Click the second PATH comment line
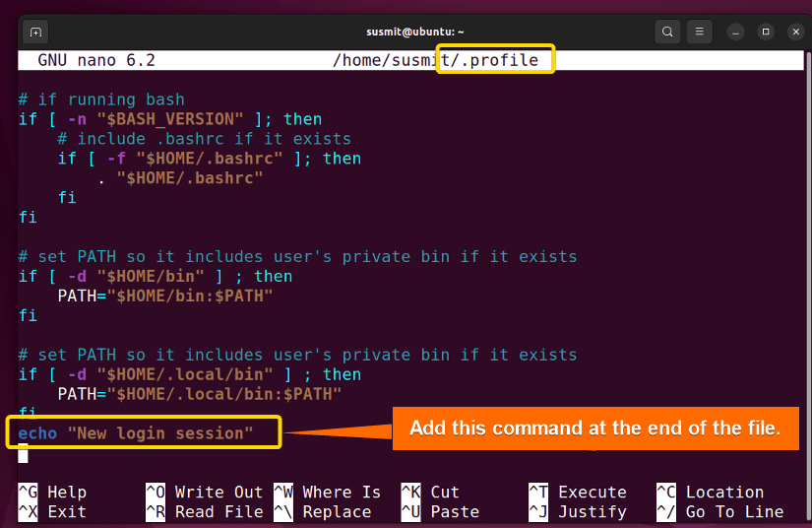This screenshot has height=528, width=812. tap(298, 355)
